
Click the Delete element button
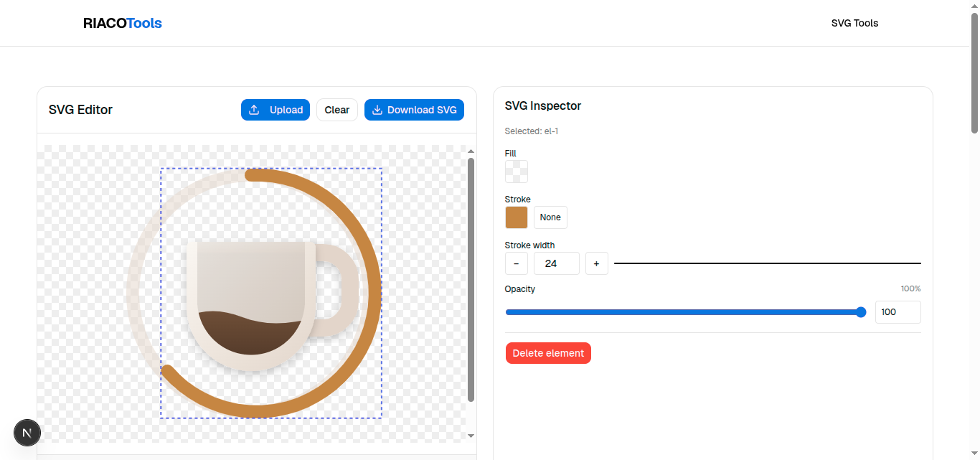548,353
